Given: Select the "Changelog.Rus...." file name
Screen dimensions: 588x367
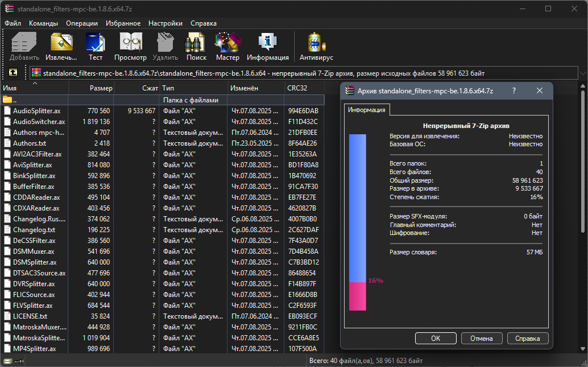Looking at the screenshot, I should click(x=39, y=218).
